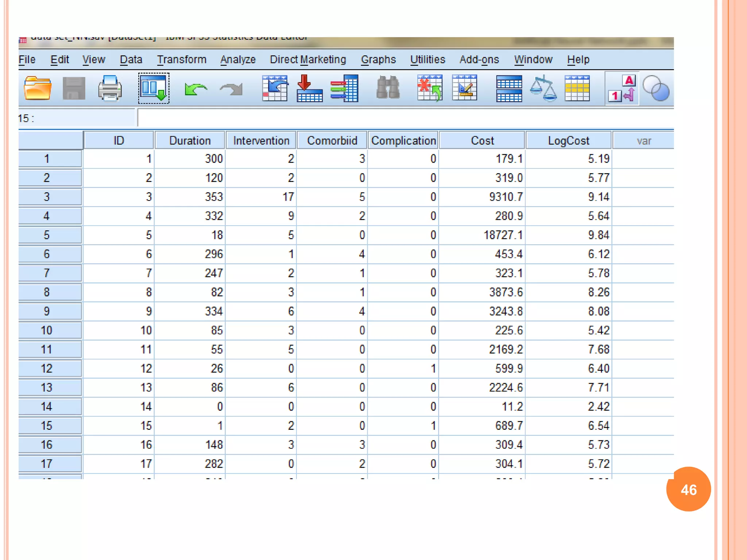Open the Transform menu
The image size is (747, 560).
[x=182, y=59]
